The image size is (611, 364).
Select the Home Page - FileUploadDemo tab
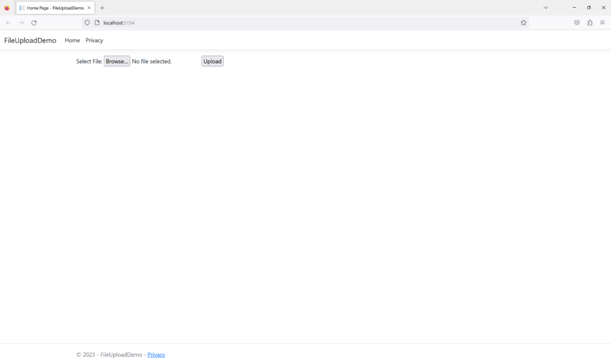click(x=54, y=8)
